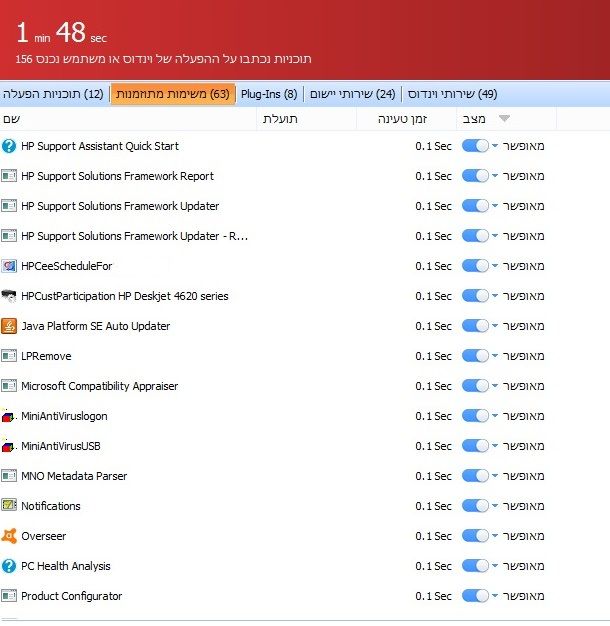The width and height of the screenshot is (610, 626).
Task: Open status dropdown for MNO Metadata Parser
Action: pos(495,475)
